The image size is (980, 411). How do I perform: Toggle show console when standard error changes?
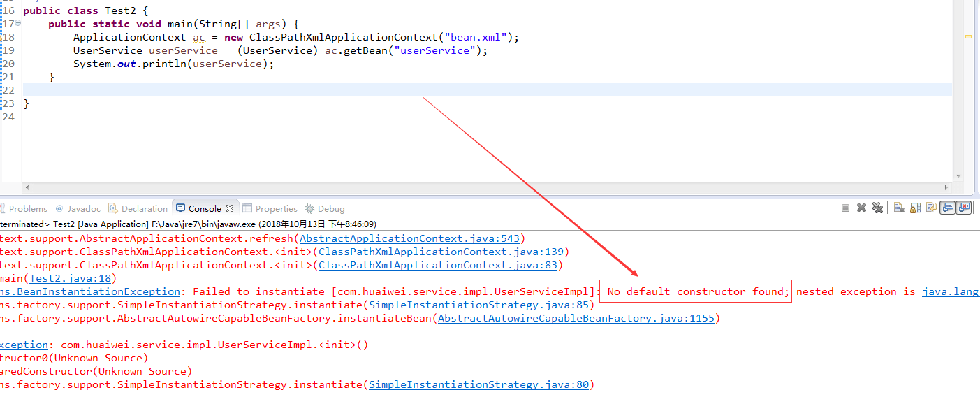click(964, 208)
